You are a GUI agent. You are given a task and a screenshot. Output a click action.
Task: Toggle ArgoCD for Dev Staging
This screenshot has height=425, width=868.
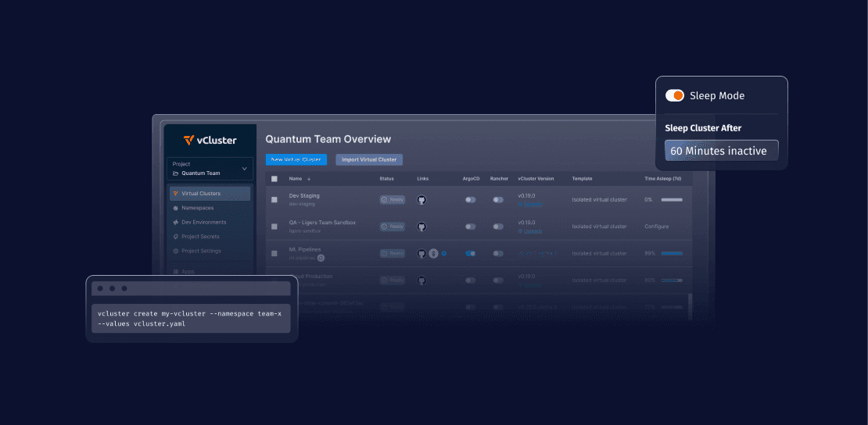pos(471,200)
